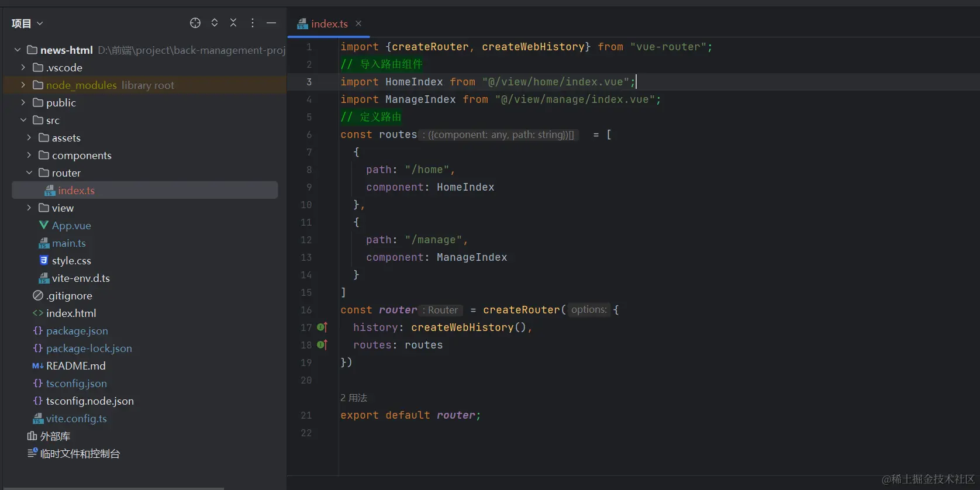Image resolution: width=980 pixels, height=490 pixels.
Task: Select package-lock.json in project tree
Action: click(x=89, y=348)
